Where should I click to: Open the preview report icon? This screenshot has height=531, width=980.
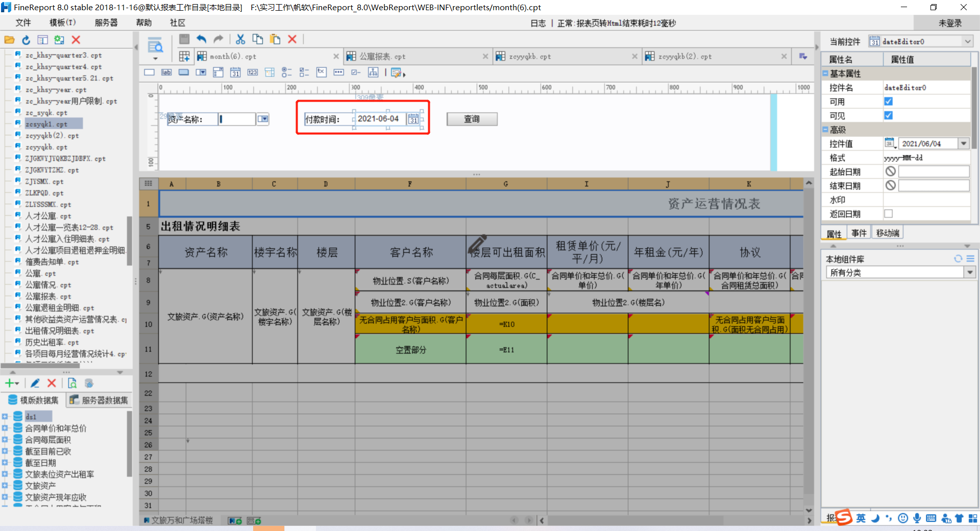[155, 45]
